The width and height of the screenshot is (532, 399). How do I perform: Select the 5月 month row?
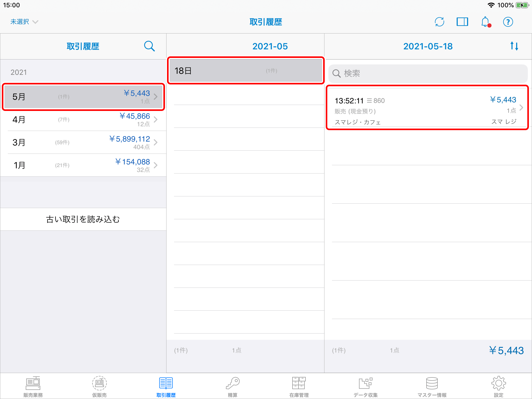tap(83, 97)
